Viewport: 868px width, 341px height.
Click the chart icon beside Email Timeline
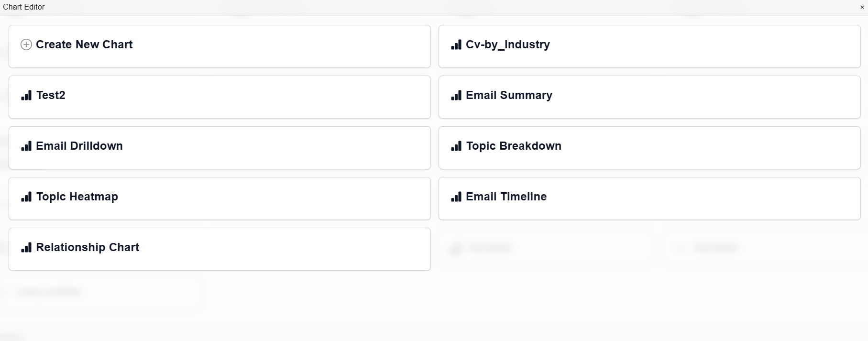click(456, 197)
